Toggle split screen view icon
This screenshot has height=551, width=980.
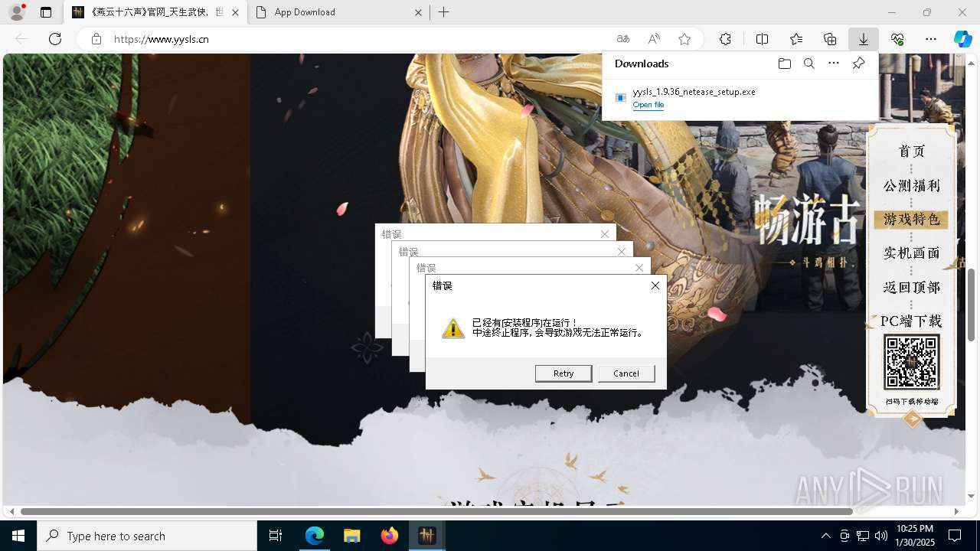pyautogui.click(x=763, y=39)
